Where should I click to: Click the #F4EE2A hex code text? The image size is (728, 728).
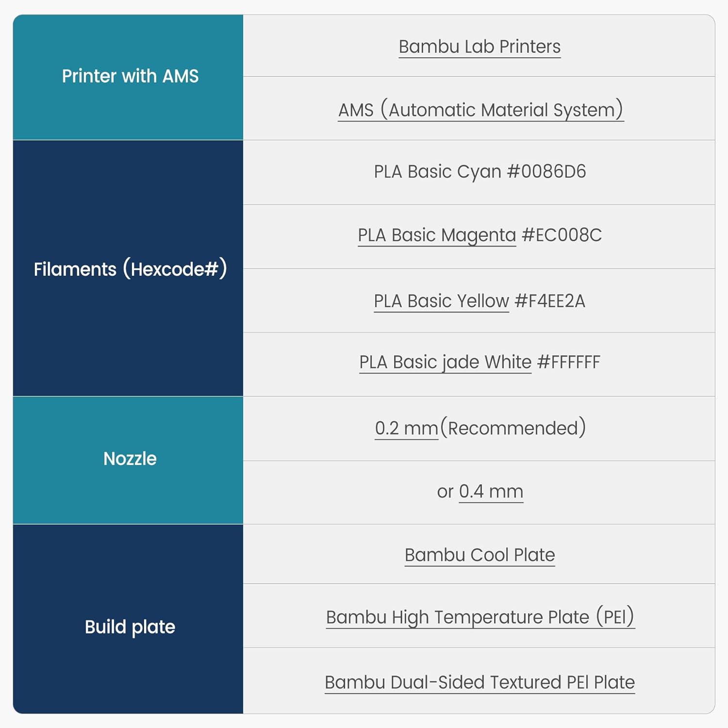coord(549,301)
